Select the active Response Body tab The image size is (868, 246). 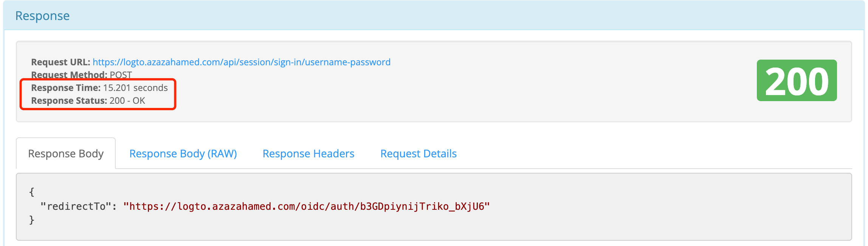pyautogui.click(x=66, y=154)
